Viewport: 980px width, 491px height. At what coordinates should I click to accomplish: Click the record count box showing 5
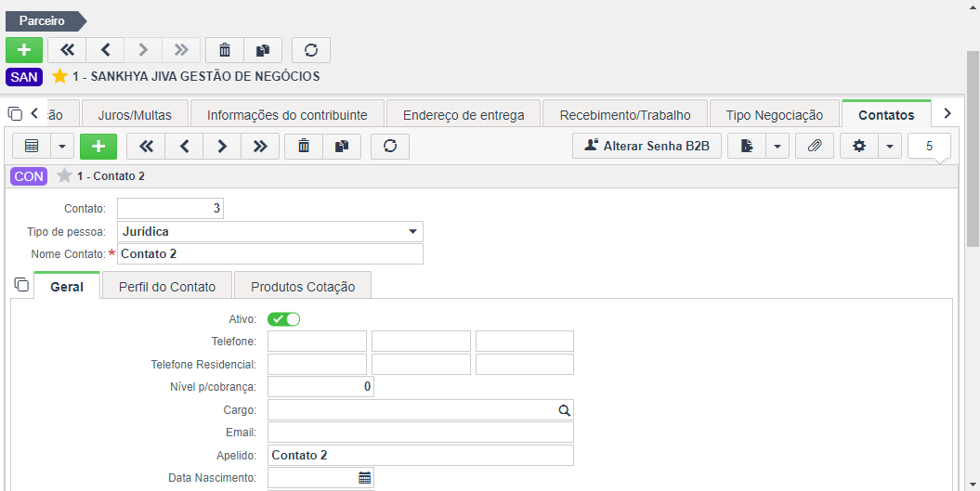tap(930, 146)
